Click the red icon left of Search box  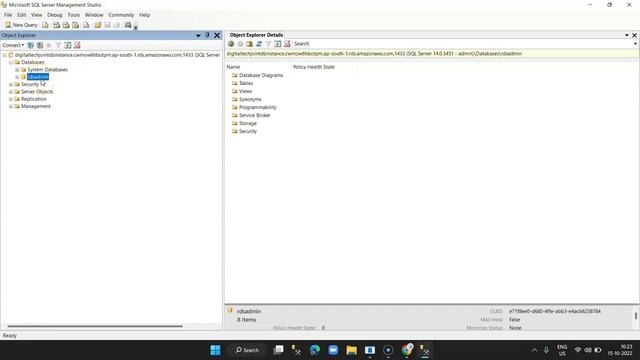click(287, 44)
